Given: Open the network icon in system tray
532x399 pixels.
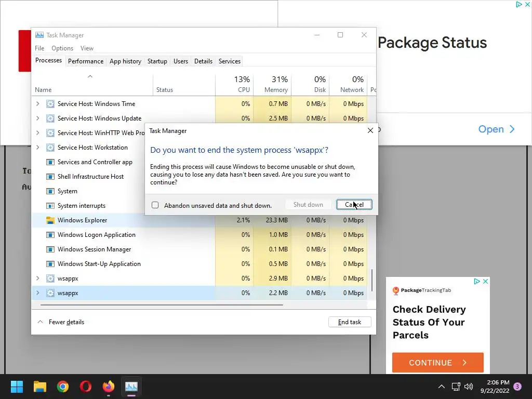Looking at the screenshot, I should click(456, 387).
